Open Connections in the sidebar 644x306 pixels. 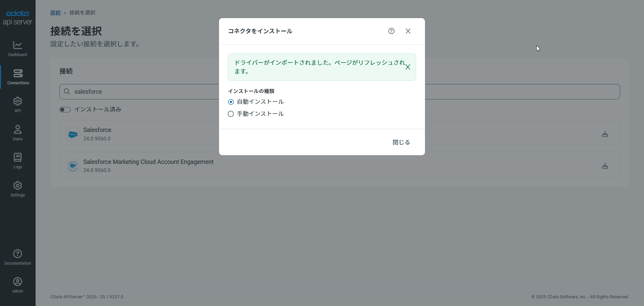[x=18, y=77]
